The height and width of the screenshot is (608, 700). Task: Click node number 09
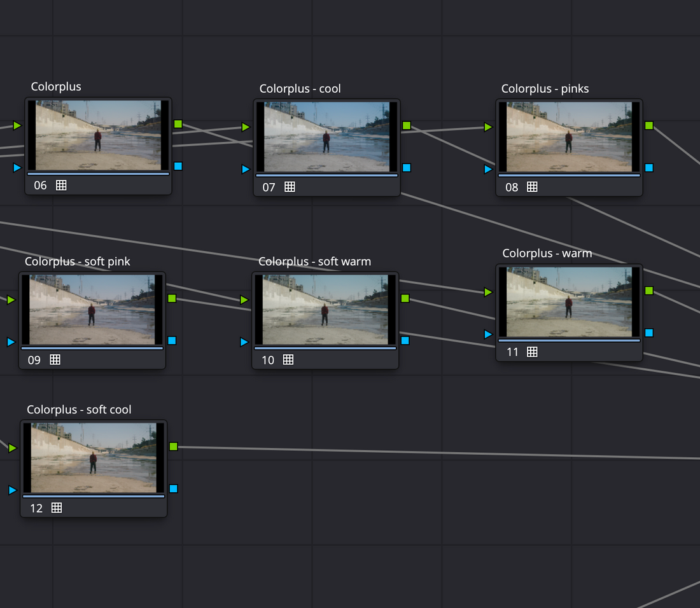point(34,360)
